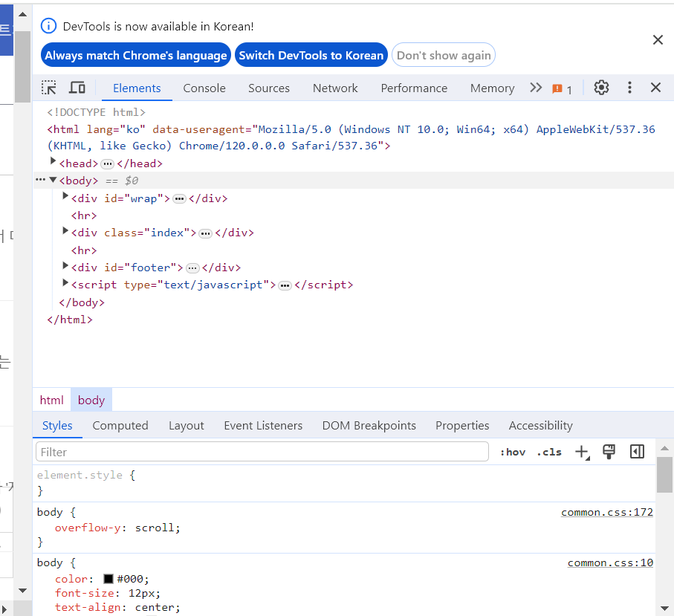Select body in the breadcrumb bar
674x616 pixels.
[x=91, y=401]
